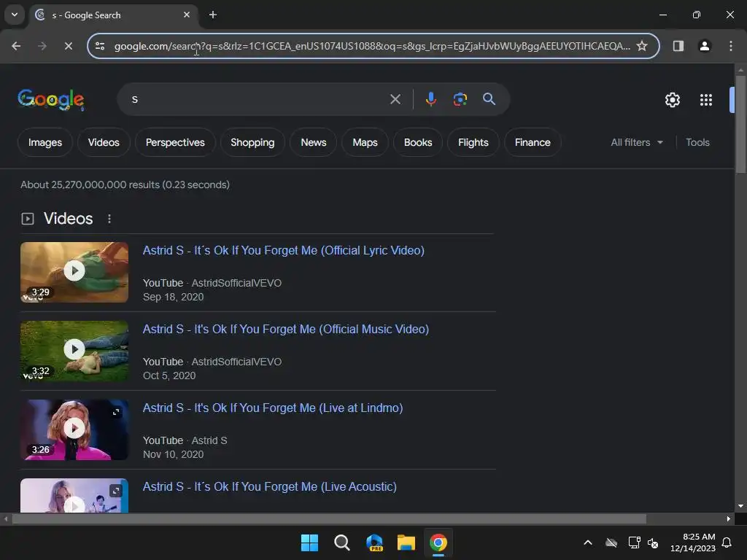Click the browser back arrow
The width and height of the screenshot is (747, 560).
tap(16, 46)
